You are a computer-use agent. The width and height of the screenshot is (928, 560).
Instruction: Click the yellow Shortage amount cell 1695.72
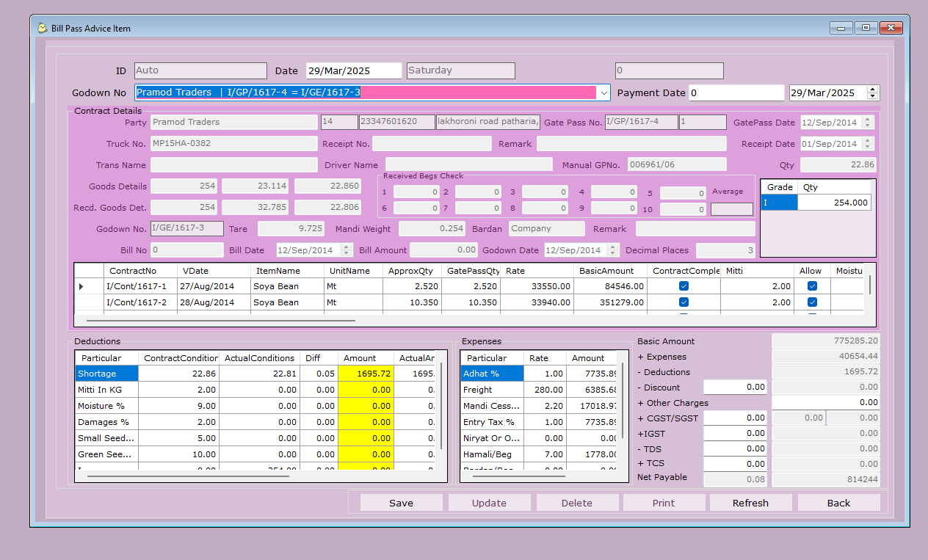pos(366,374)
